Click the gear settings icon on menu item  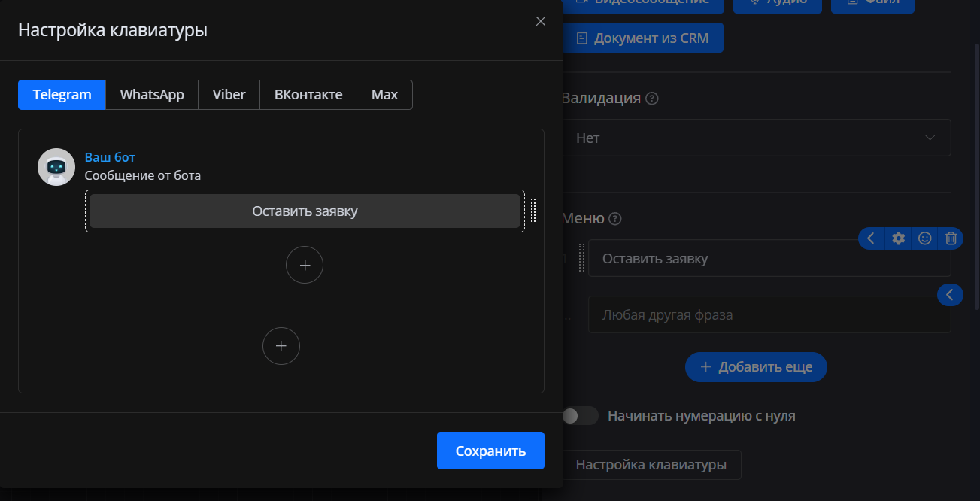point(898,238)
